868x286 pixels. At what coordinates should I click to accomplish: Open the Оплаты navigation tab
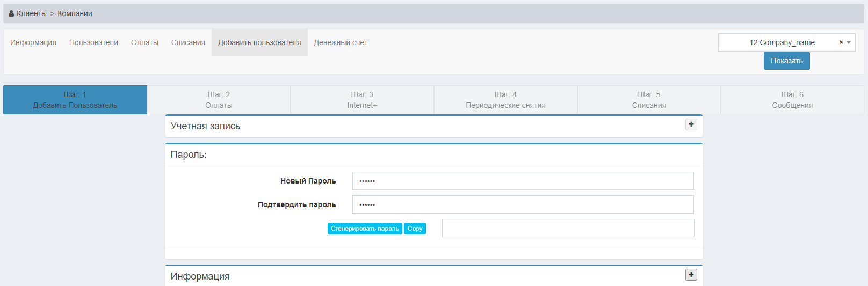[x=144, y=42]
